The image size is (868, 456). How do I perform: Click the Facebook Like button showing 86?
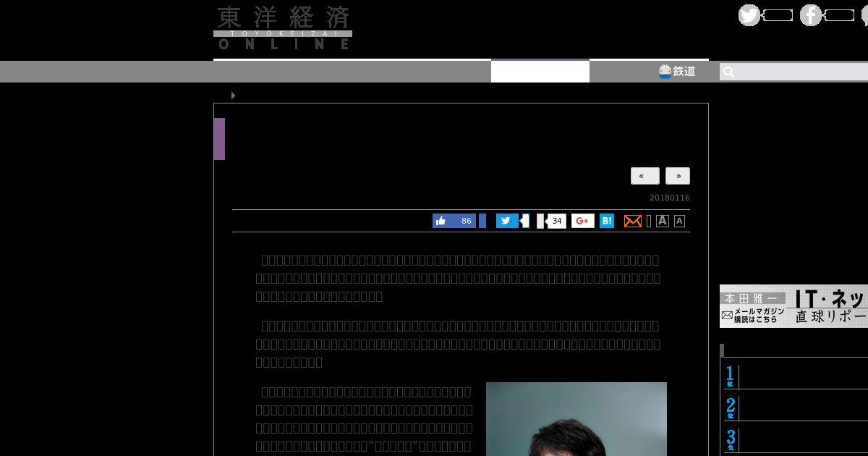click(454, 221)
